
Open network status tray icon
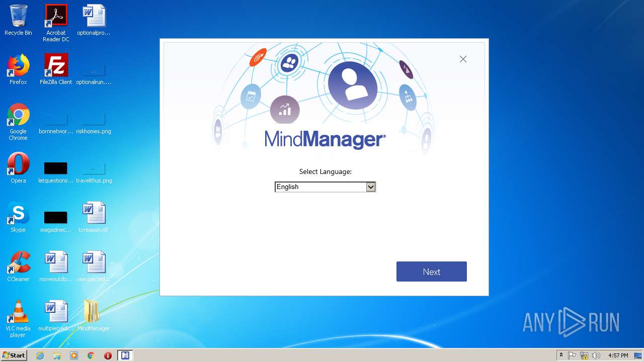tap(584, 355)
